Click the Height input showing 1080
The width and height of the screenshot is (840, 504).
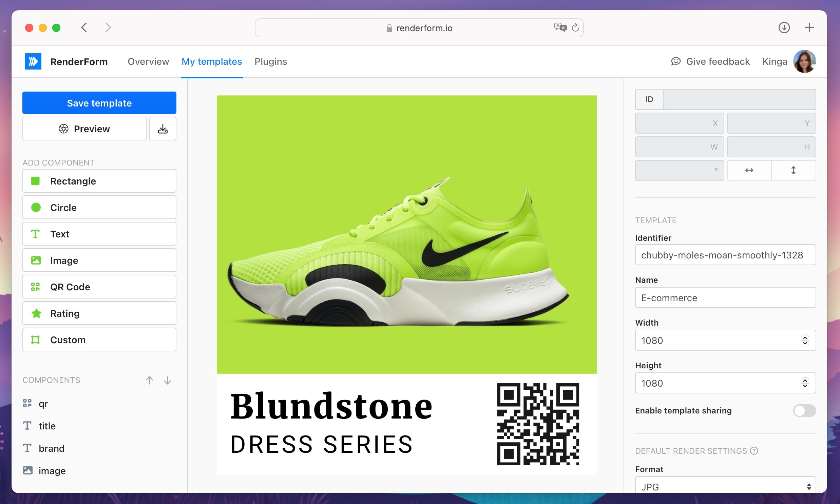725,383
